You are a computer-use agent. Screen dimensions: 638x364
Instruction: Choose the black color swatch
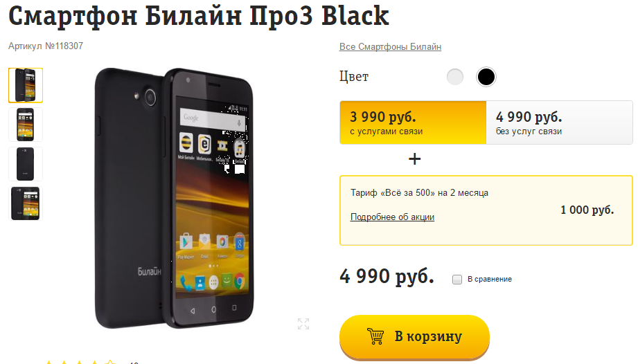point(486,77)
